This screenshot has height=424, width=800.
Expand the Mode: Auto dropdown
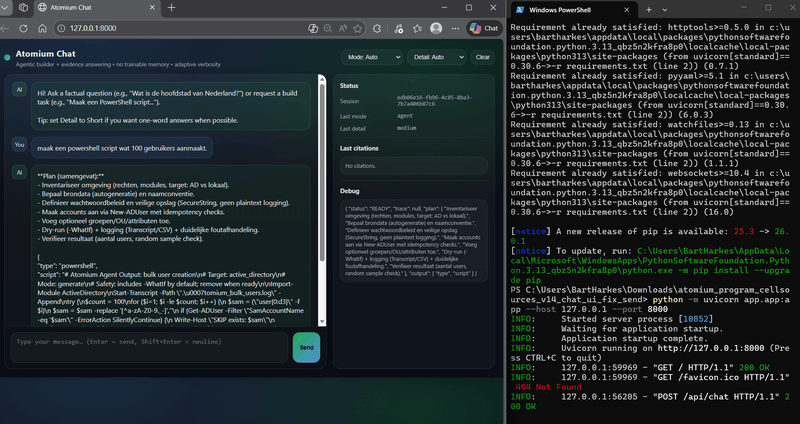pos(371,57)
